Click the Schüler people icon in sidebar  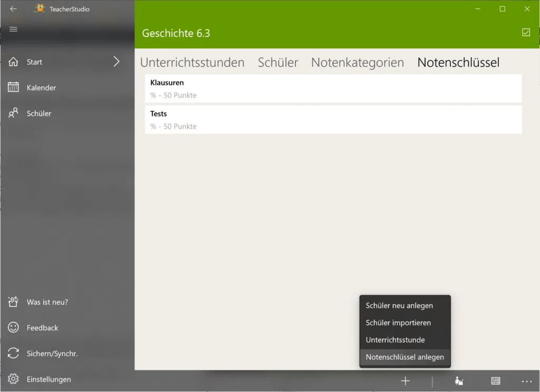click(13, 113)
